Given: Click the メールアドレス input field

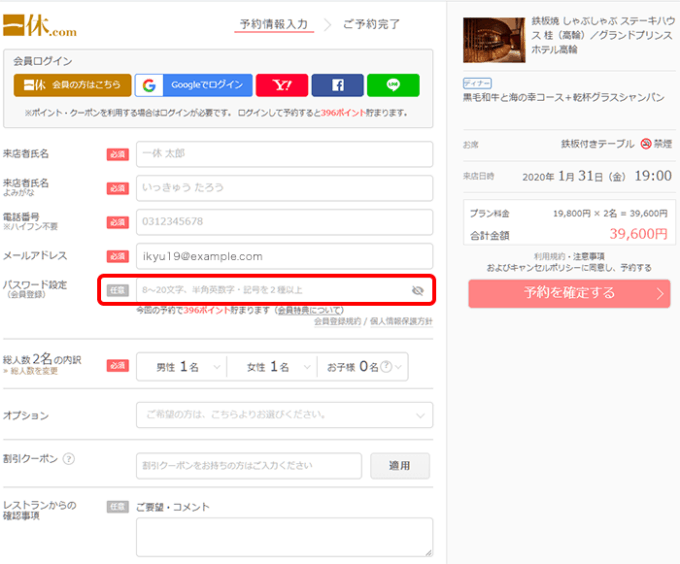Looking at the screenshot, I should 284,256.
